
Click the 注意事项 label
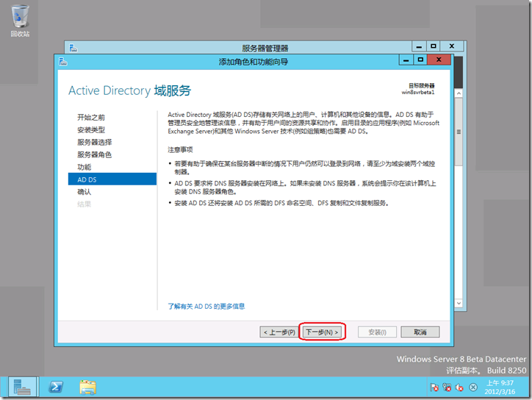click(x=180, y=150)
